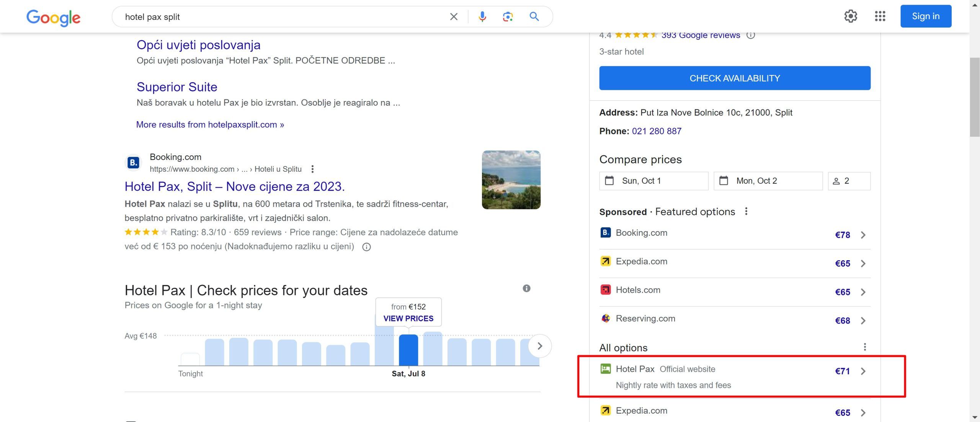
Task: Expand the Reserving.com €68 option
Action: pyautogui.click(x=863, y=321)
